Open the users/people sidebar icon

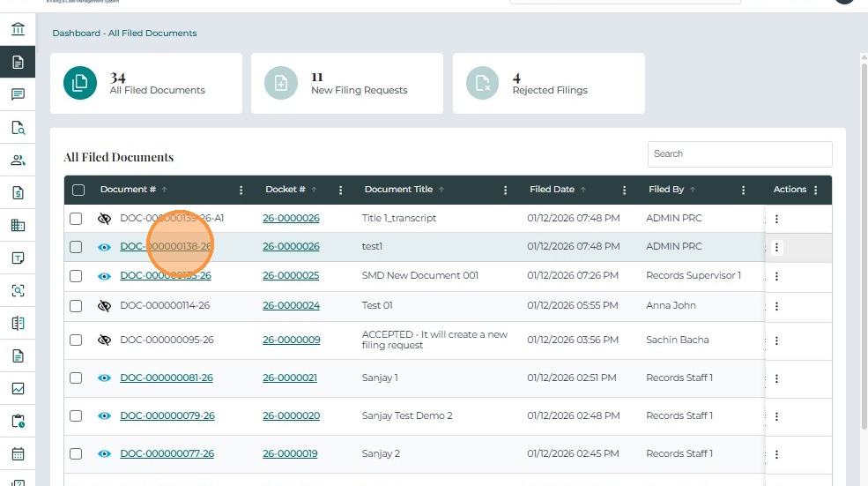tap(18, 160)
